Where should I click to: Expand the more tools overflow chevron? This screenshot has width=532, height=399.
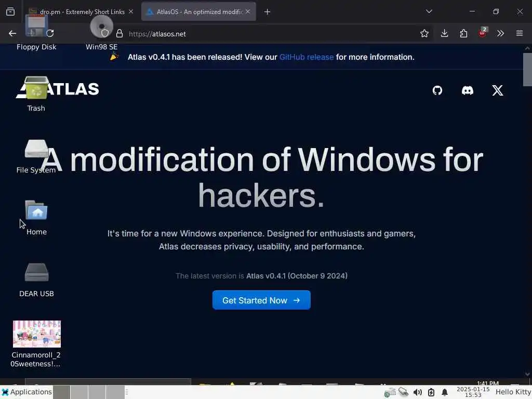(x=500, y=33)
